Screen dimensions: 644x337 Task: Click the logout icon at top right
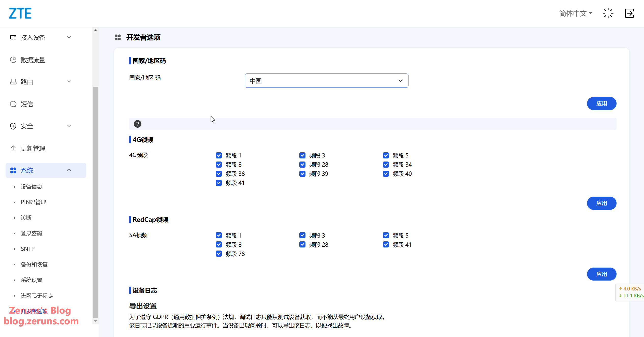pos(630,13)
